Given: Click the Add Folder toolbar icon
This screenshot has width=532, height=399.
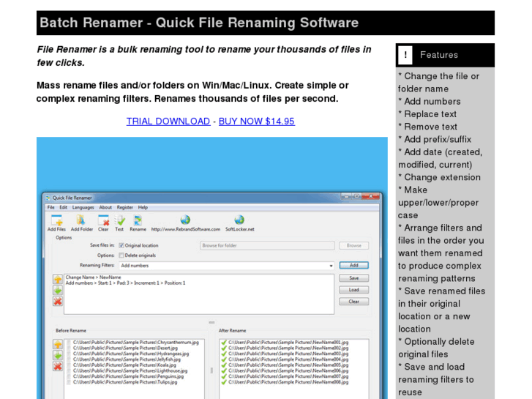Looking at the screenshot, I should pyautogui.click(x=80, y=220).
